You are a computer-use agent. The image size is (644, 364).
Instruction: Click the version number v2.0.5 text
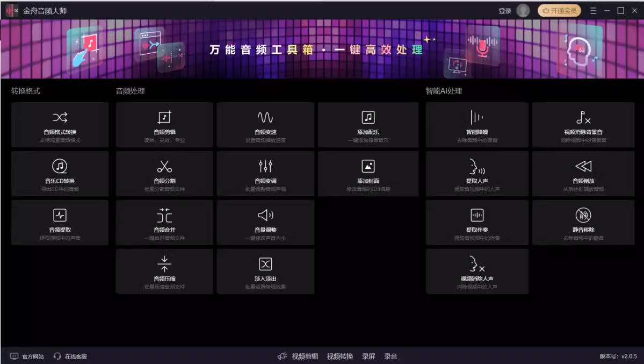618,356
